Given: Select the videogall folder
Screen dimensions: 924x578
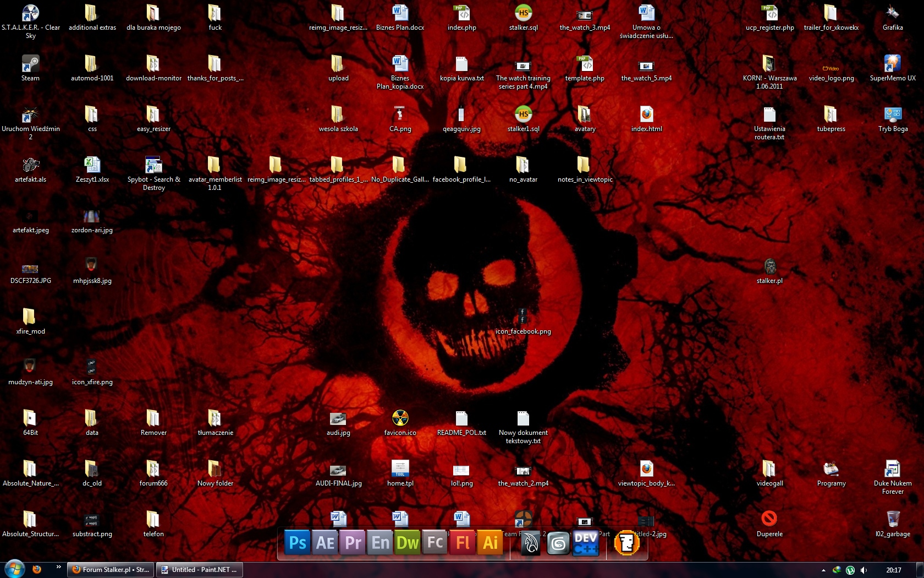Looking at the screenshot, I should click(769, 473).
